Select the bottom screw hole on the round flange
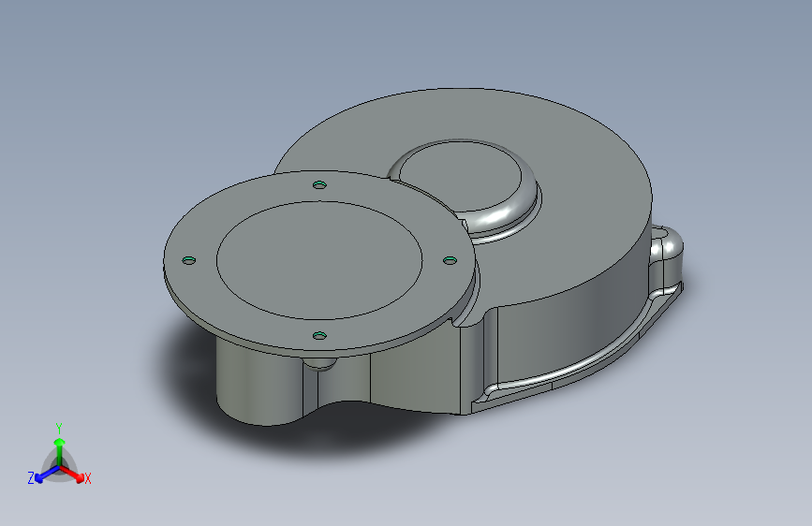This screenshot has height=526, width=812. (319, 336)
